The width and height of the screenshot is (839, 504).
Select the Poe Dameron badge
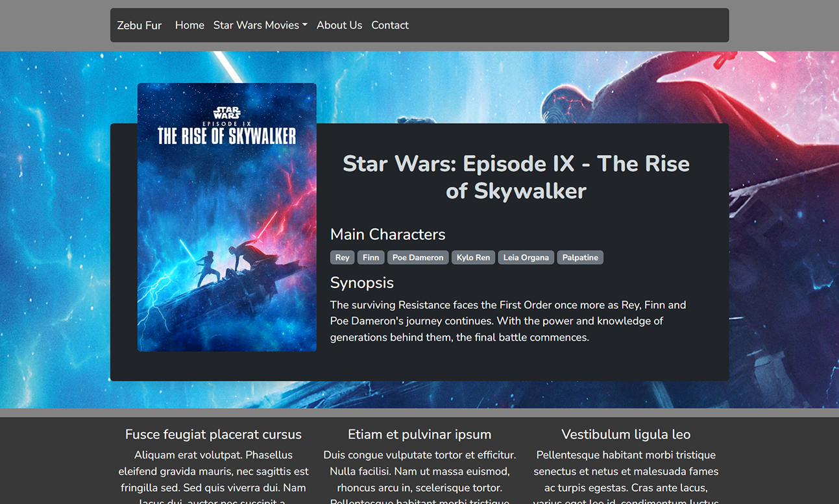tap(418, 258)
